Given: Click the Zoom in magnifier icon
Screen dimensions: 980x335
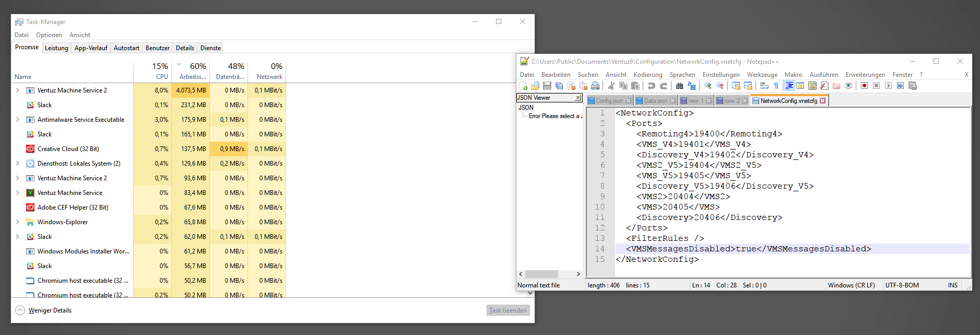Looking at the screenshot, I should point(708,86).
